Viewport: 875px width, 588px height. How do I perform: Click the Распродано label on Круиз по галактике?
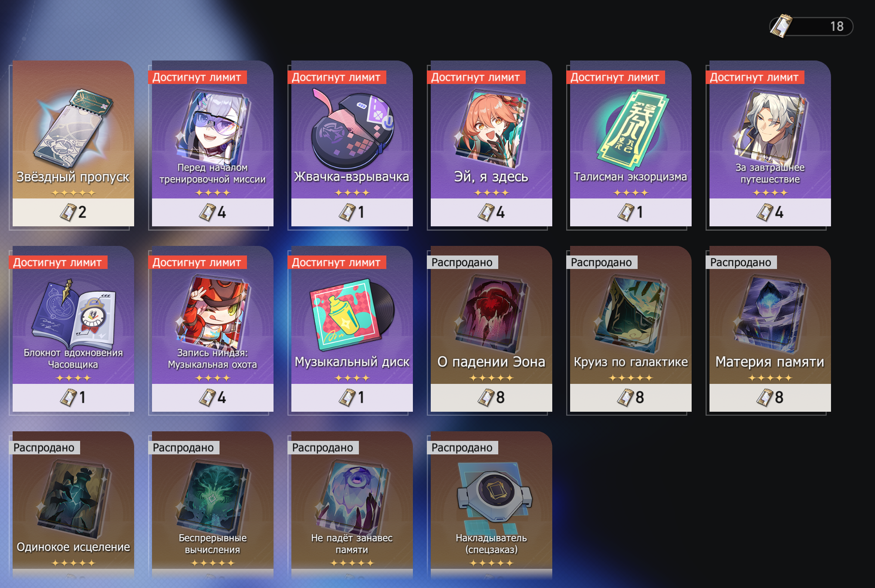(x=601, y=262)
